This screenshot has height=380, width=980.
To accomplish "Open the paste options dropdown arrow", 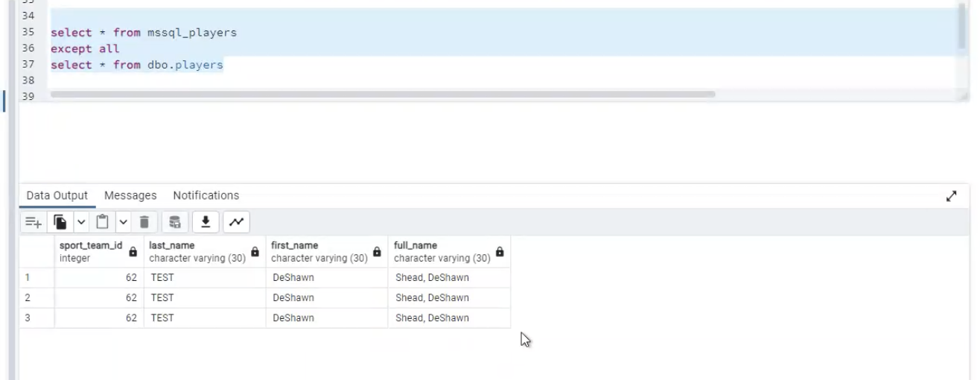I will [123, 222].
